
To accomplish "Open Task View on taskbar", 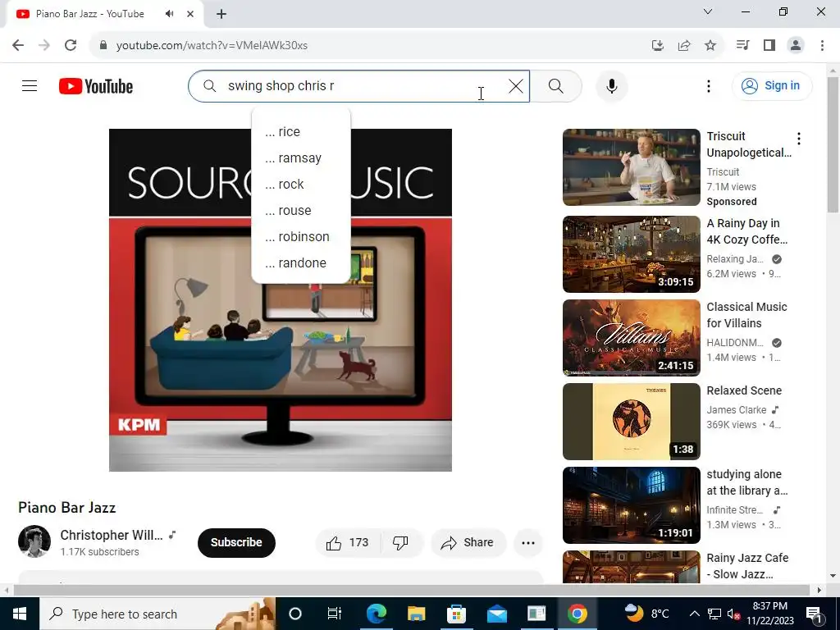I will (335, 614).
